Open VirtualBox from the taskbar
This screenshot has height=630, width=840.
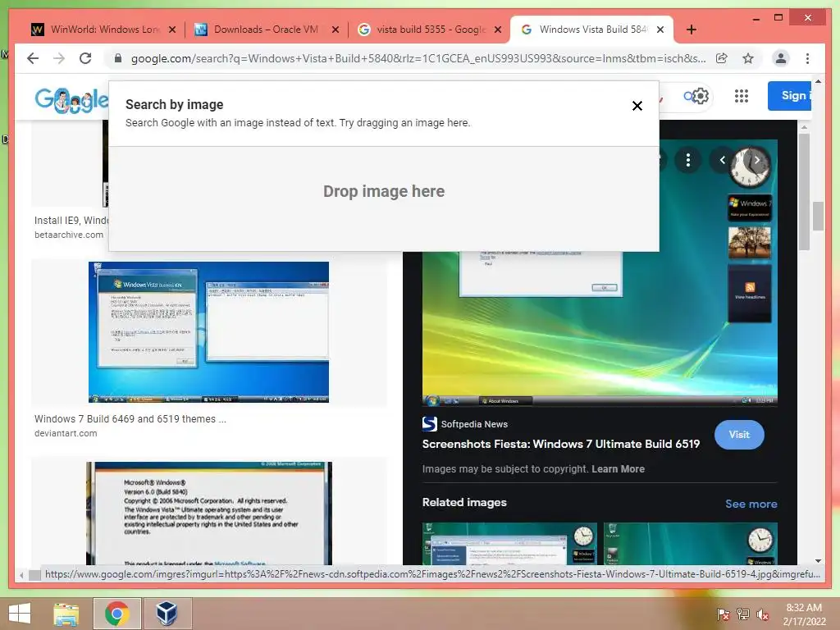167,614
